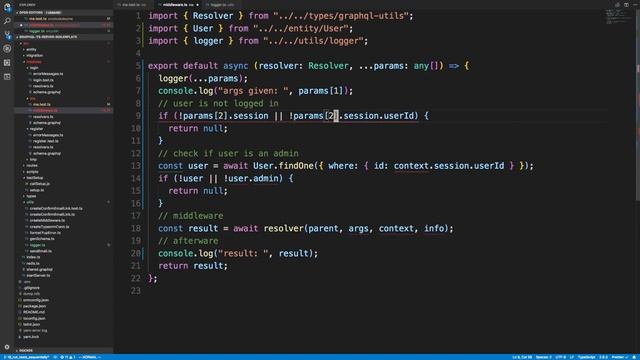Open the Source Control view in the activity bar
Viewport: 640px width, 360px height.
tap(7, 35)
